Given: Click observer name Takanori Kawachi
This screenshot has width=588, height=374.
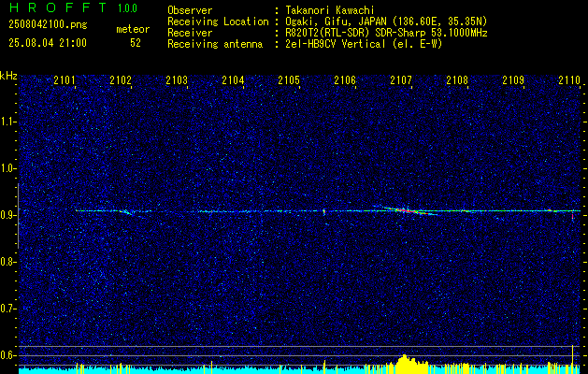Looking at the screenshot, I should 329,10.
